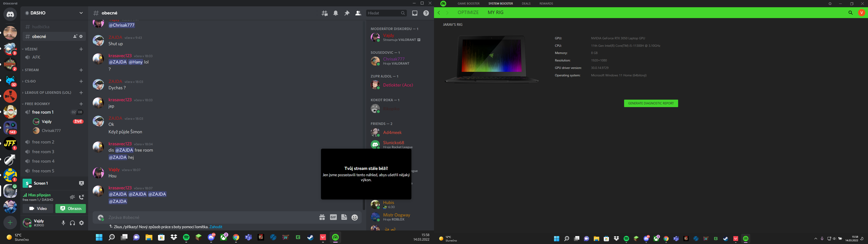Viewport: 868px width, 244px height.
Task: Toggle noise suppression icon in voice panel
Action: (72, 197)
